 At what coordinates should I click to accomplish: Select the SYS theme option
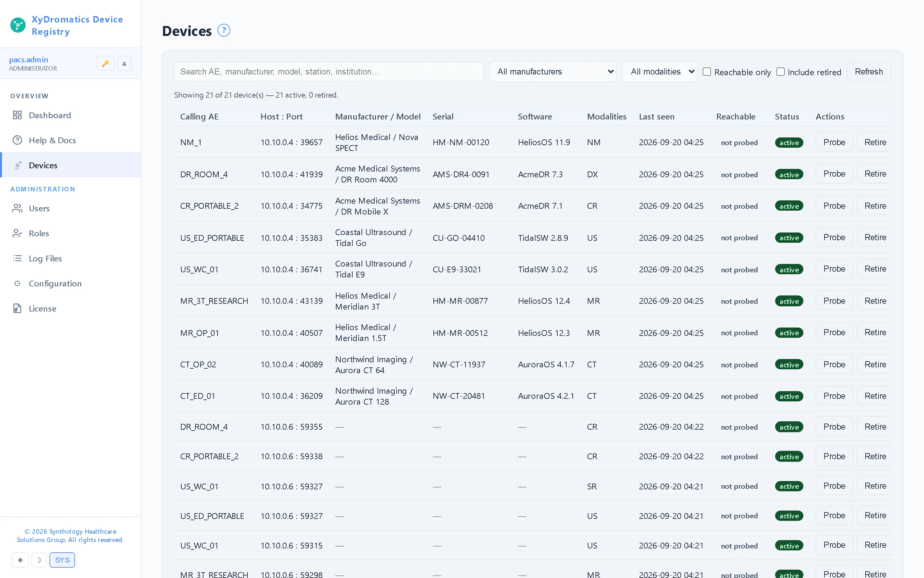62,560
